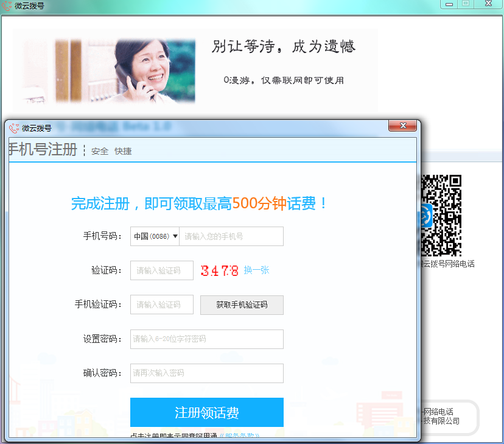
Task: Click the 获取手机验证码 button
Action: coord(242,305)
